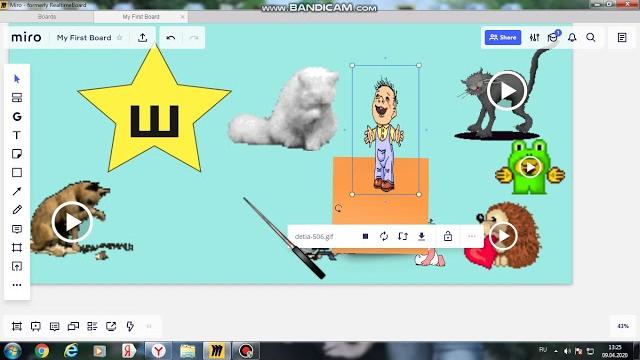Open the Upload tool
Viewport: 640px width, 360px height.
pos(17,267)
